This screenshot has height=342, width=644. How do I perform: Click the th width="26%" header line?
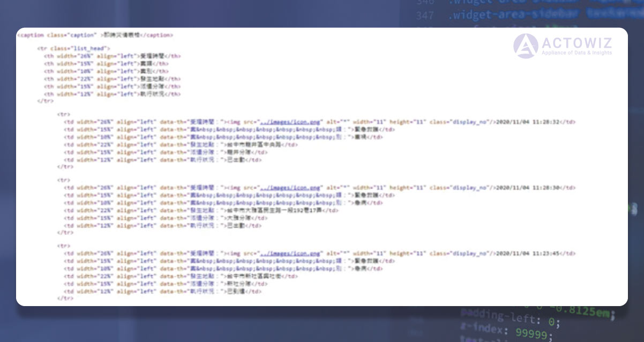click(113, 56)
